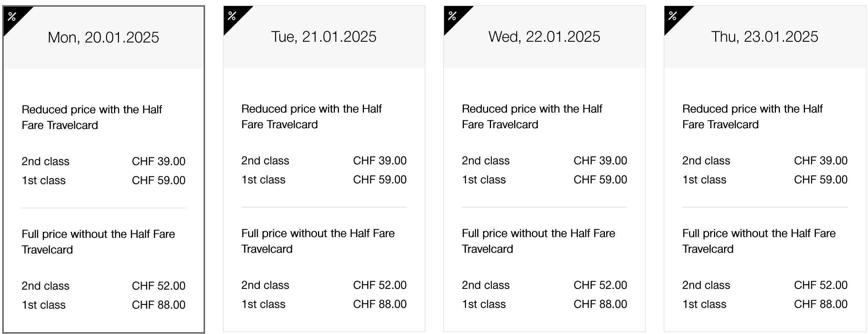Image resolution: width=868 pixels, height=334 pixels.
Task: Click the percent badge on Thursday's card
Action: point(673,16)
